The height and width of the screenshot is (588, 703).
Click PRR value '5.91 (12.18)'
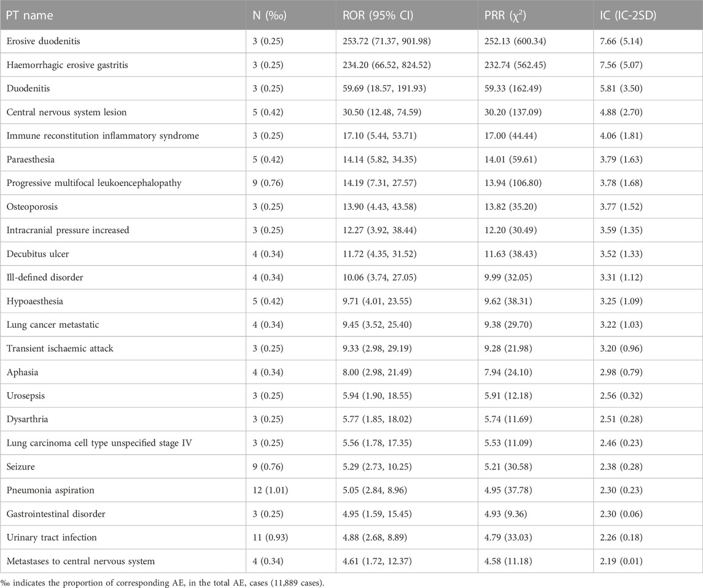click(508, 396)
